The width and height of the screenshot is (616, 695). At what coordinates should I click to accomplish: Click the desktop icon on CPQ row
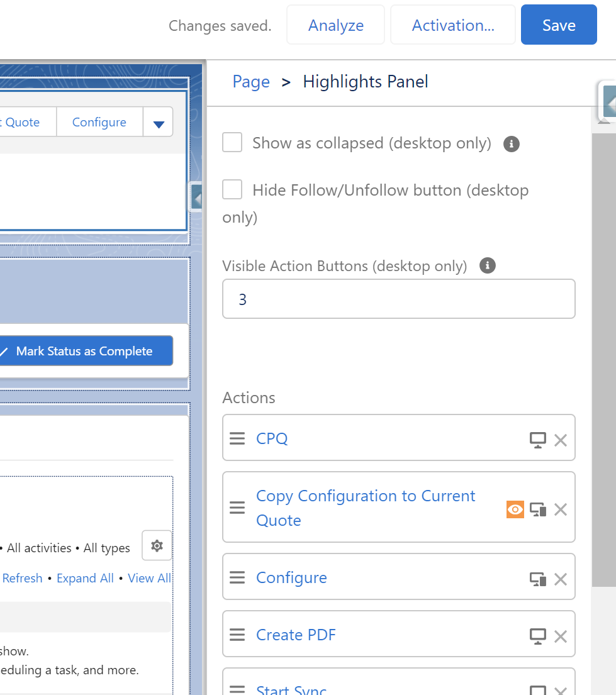(x=538, y=440)
